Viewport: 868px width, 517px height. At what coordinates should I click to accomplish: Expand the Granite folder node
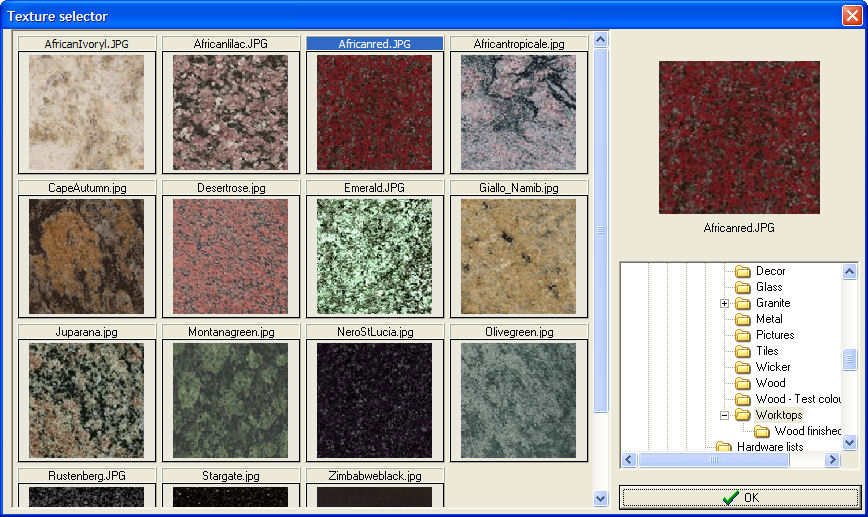tap(724, 303)
